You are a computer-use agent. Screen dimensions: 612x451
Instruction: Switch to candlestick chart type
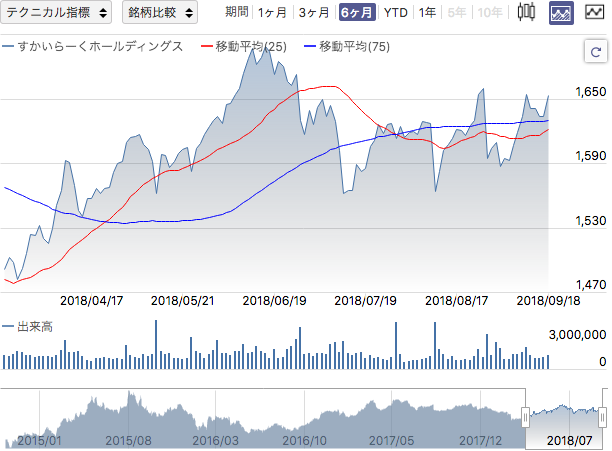point(526,12)
